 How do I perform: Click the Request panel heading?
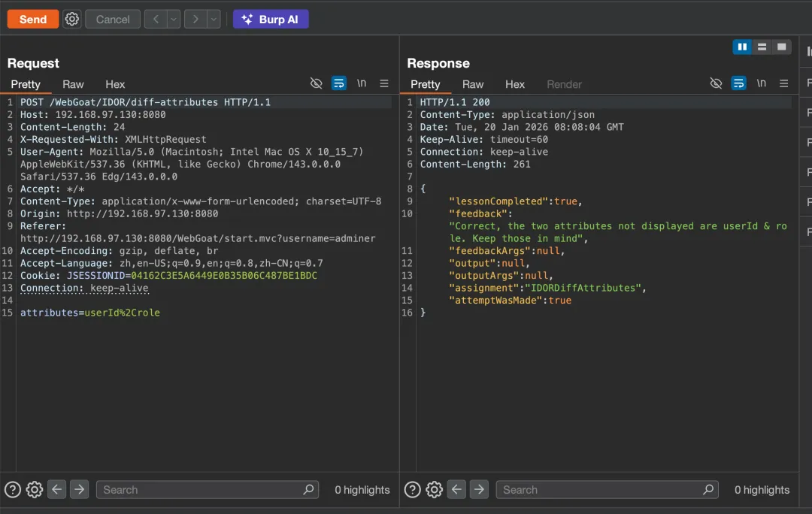pos(33,63)
